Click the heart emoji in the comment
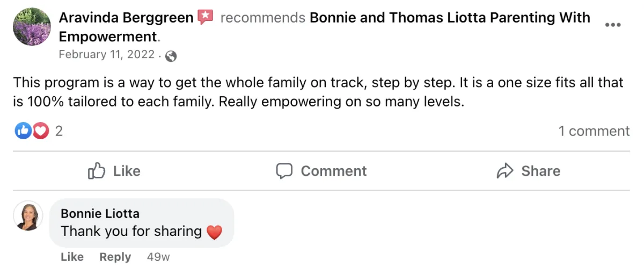This screenshot has width=644, height=265. (214, 232)
